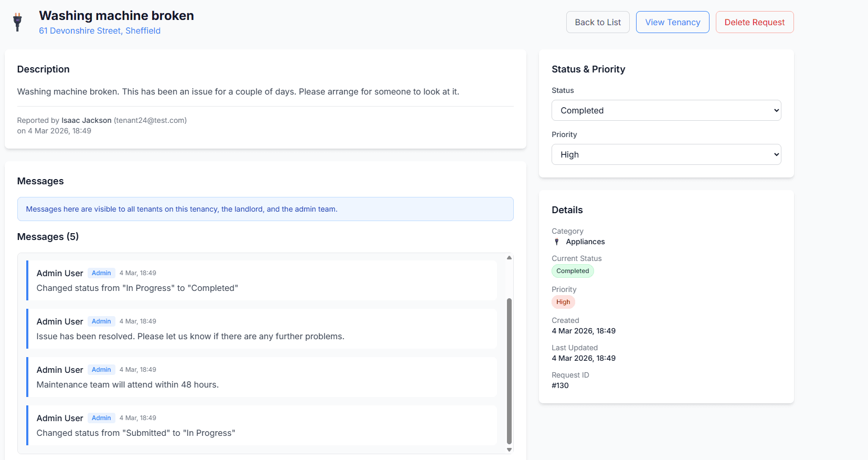This screenshot has width=868, height=460.
Task: Click the Appliances category plug icon
Action: (x=557, y=242)
